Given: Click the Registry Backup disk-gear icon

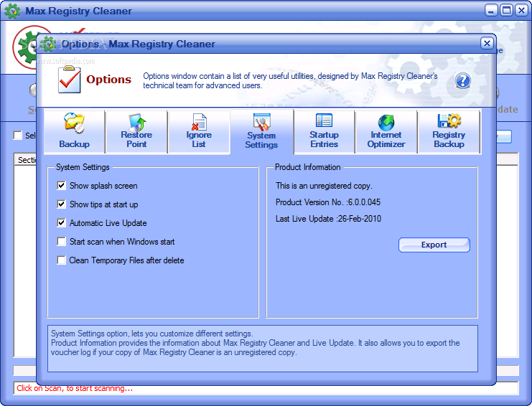Looking at the screenshot, I should tap(449, 121).
